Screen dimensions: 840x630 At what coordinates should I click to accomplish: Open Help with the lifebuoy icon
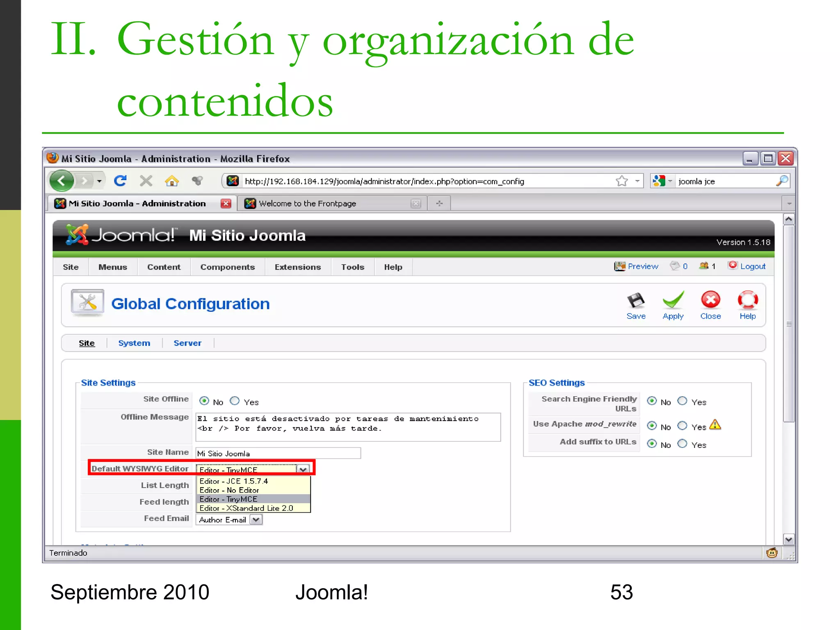point(748,300)
